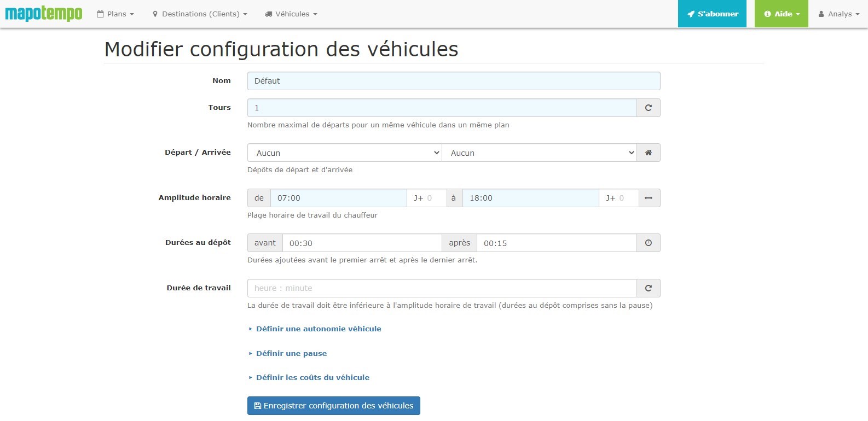Click the reset icon beside Tours field
The image size is (868, 421).
pos(648,108)
